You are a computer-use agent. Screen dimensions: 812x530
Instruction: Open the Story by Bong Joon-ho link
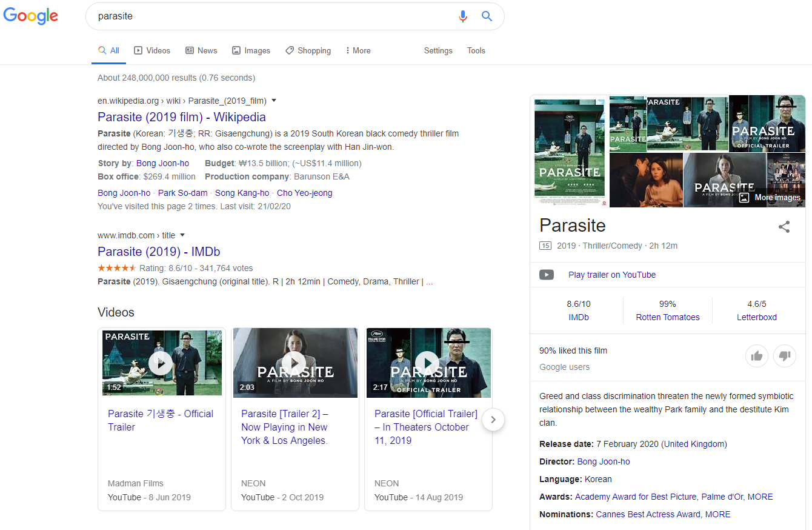pyautogui.click(x=162, y=163)
